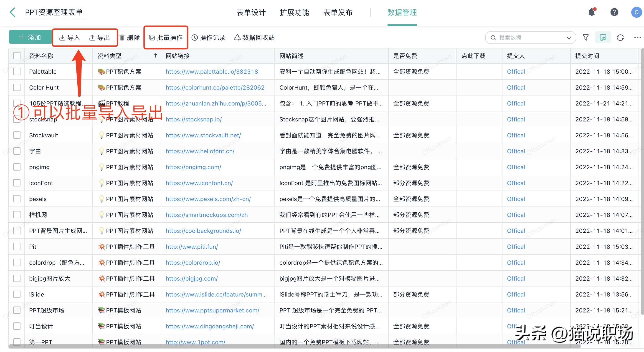Click the back arrow icon

(12, 12)
